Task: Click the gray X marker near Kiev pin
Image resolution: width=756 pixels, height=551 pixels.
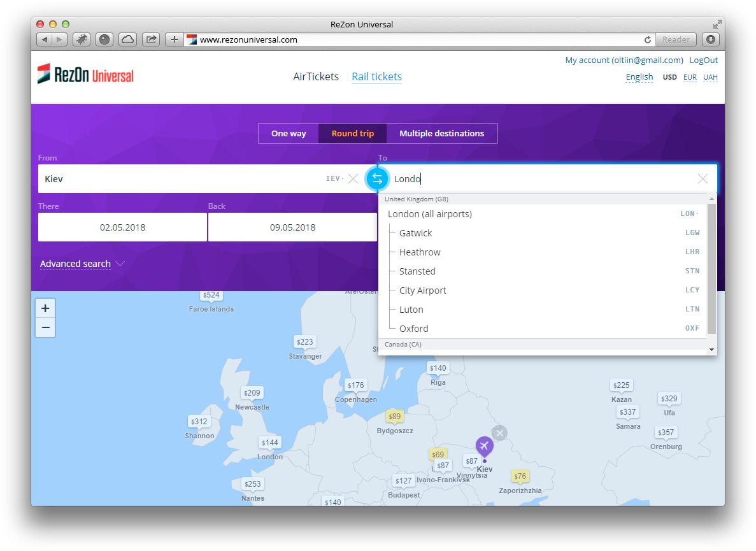Action: (499, 433)
